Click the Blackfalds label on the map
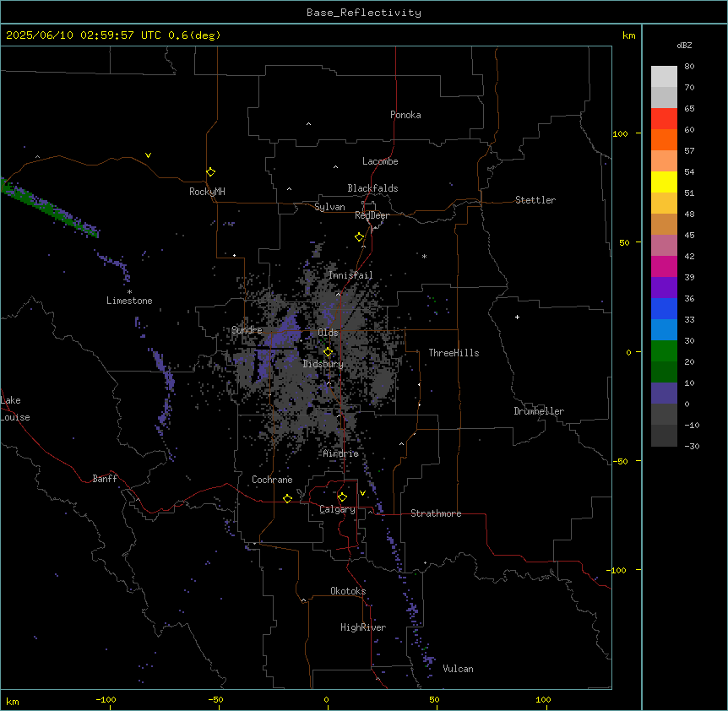The image size is (728, 711). coord(372,188)
